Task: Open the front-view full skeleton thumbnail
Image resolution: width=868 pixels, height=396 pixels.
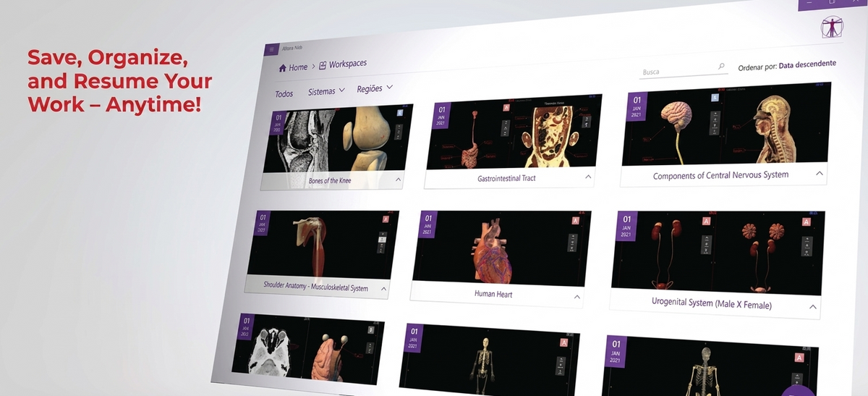Action: [488, 359]
